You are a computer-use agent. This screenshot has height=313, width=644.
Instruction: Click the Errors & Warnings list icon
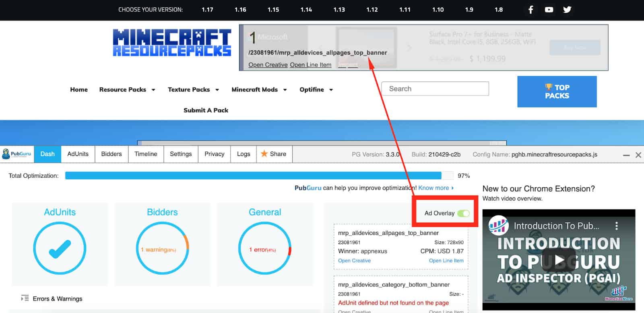click(x=25, y=298)
